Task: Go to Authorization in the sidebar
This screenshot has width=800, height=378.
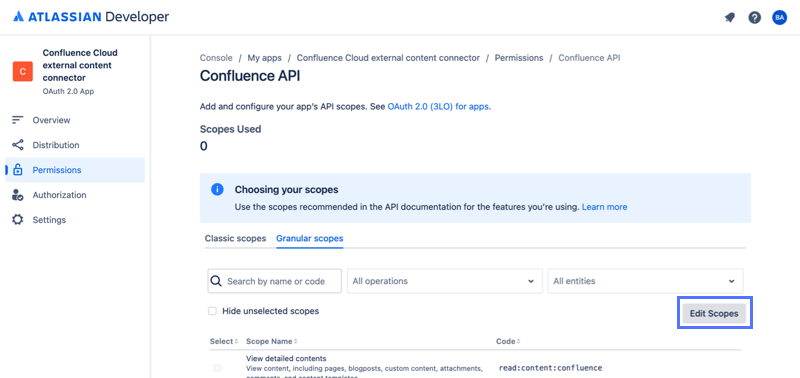Action: [75, 195]
